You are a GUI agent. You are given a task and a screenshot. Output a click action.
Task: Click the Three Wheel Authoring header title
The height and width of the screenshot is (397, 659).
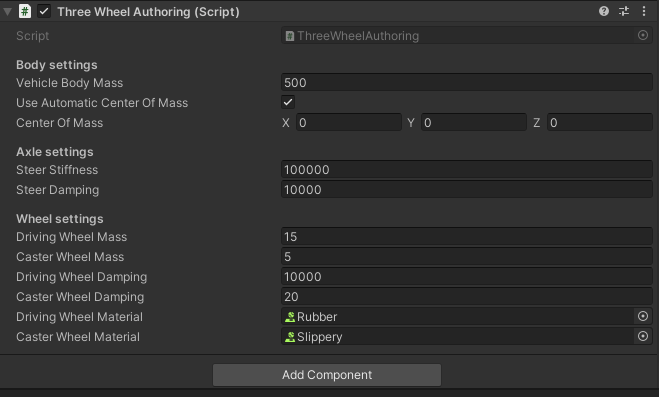point(148,12)
